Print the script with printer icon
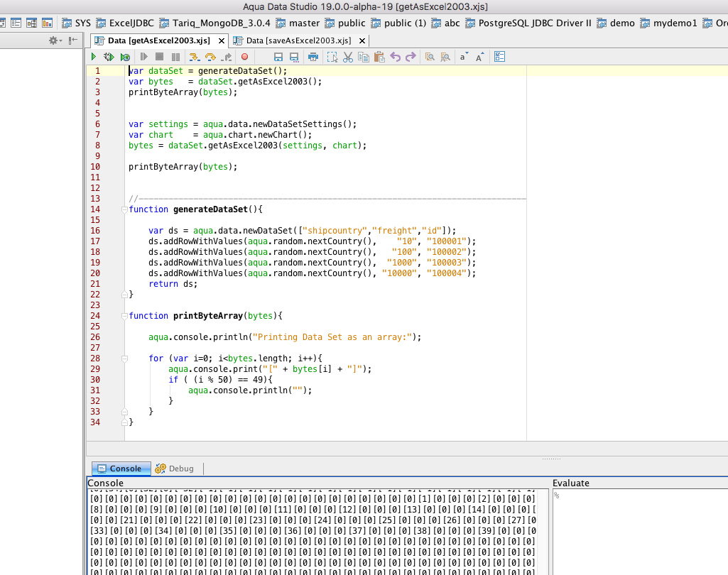The height and width of the screenshot is (575, 728). (x=313, y=57)
